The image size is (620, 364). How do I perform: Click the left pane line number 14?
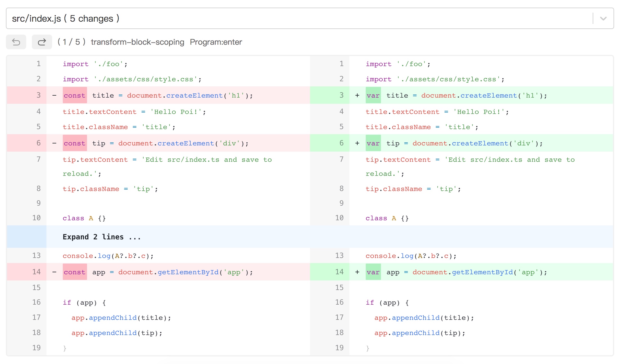[36, 272]
